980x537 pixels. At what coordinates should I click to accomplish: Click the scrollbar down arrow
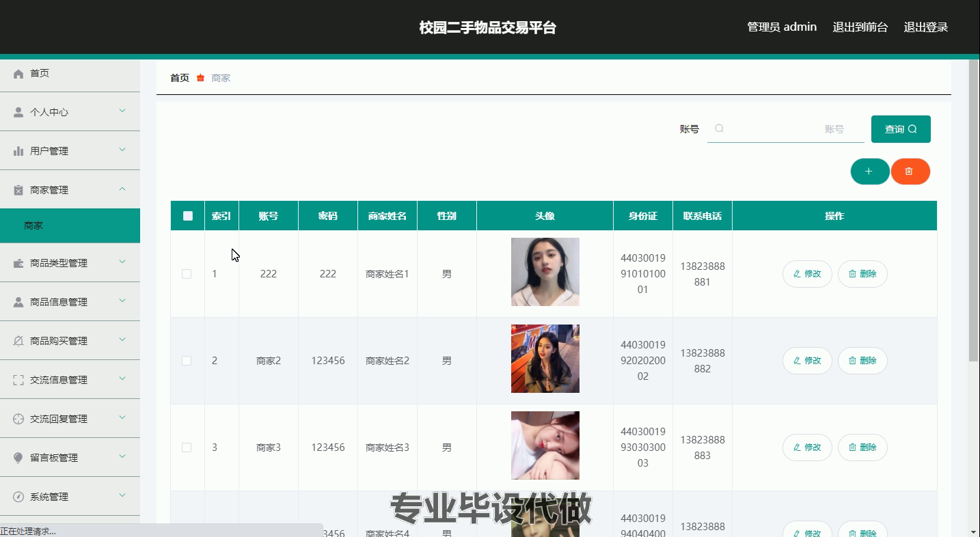pyautogui.click(x=974, y=532)
